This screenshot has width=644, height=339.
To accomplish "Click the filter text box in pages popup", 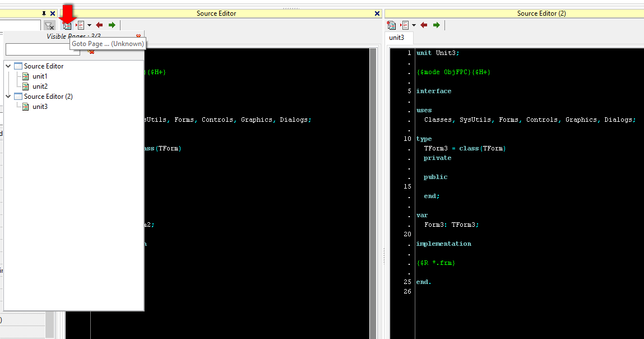I will 43,50.
